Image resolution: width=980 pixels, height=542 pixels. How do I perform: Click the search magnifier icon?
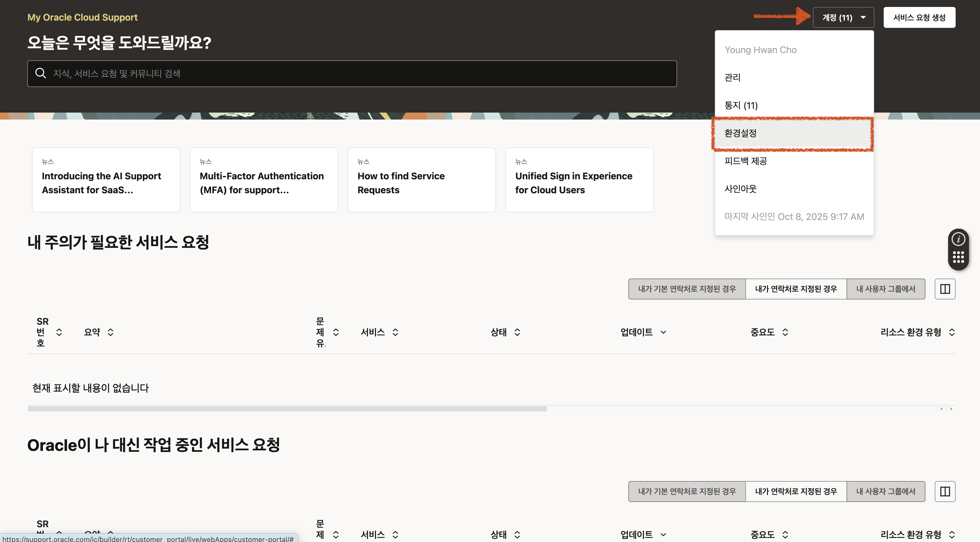[40, 73]
